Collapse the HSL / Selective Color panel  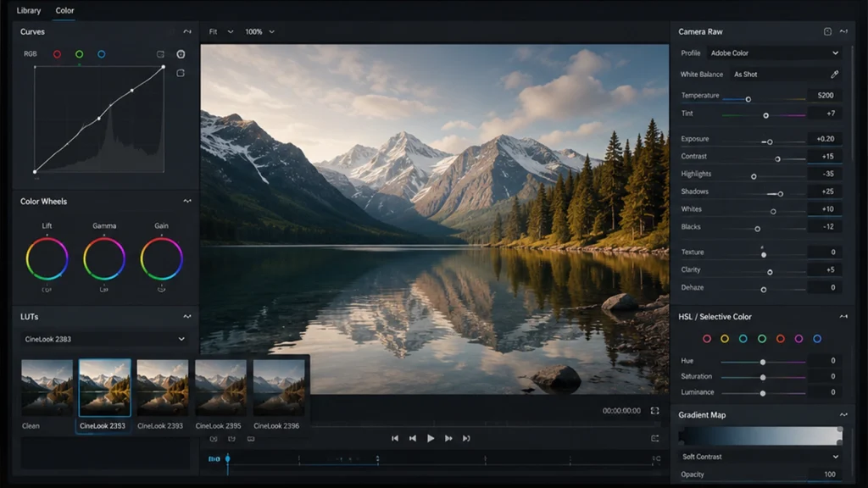(x=843, y=317)
